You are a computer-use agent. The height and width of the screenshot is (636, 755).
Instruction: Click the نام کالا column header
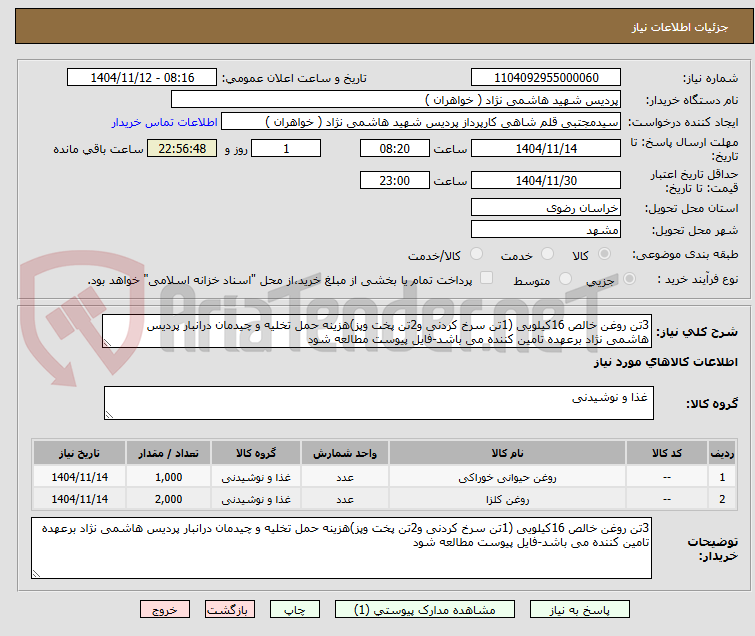point(508,453)
